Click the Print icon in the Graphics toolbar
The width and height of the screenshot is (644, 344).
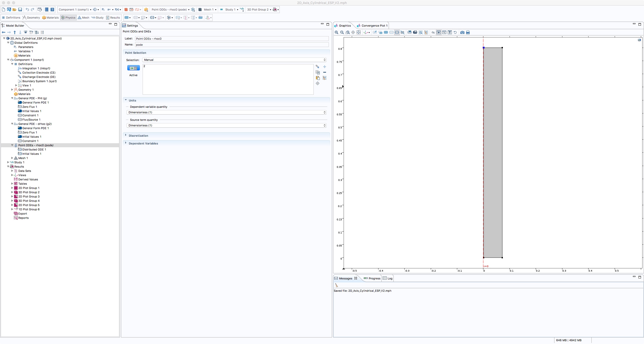(468, 32)
